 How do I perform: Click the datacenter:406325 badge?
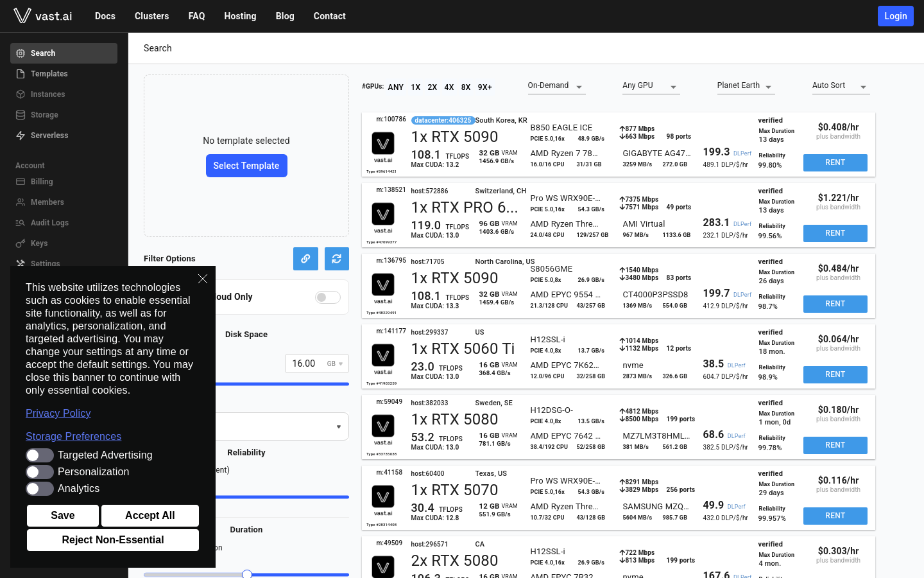click(x=443, y=120)
